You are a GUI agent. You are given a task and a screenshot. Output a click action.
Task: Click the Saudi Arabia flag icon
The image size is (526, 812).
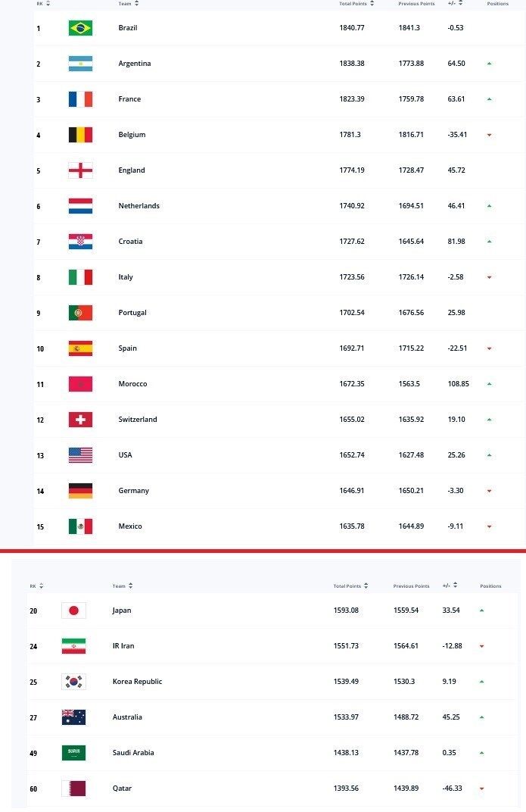(x=73, y=753)
